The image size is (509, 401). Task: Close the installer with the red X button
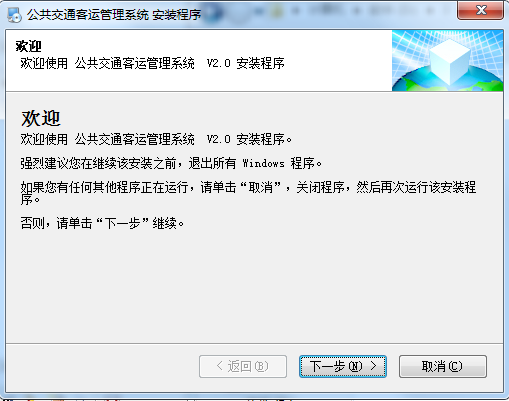click(480, 10)
